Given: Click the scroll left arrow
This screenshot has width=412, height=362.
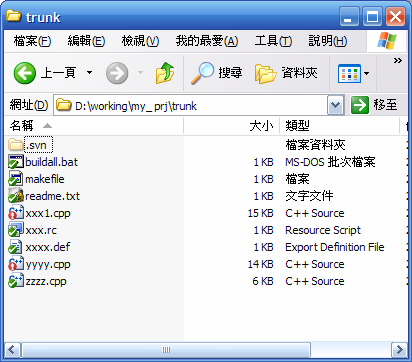Looking at the screenshot, I should point(13,350).
